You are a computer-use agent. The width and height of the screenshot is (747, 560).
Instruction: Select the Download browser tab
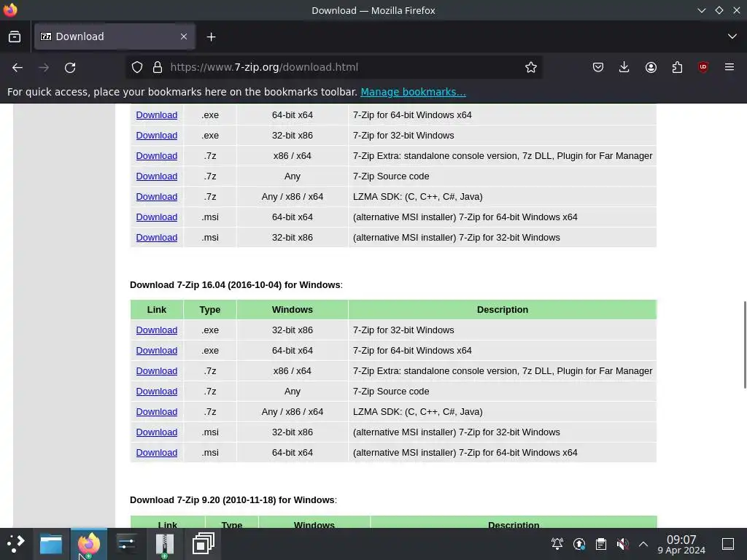tap(115, 36)
